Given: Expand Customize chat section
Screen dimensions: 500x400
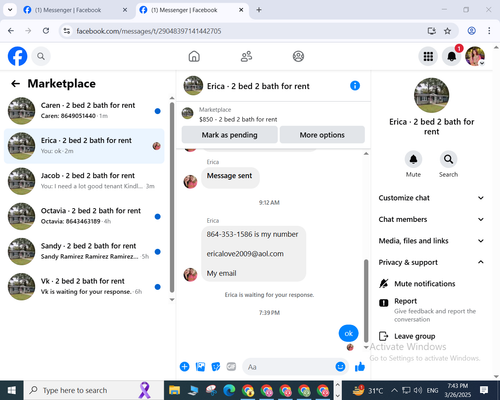Looking at the screenshot, I should 432,198.
